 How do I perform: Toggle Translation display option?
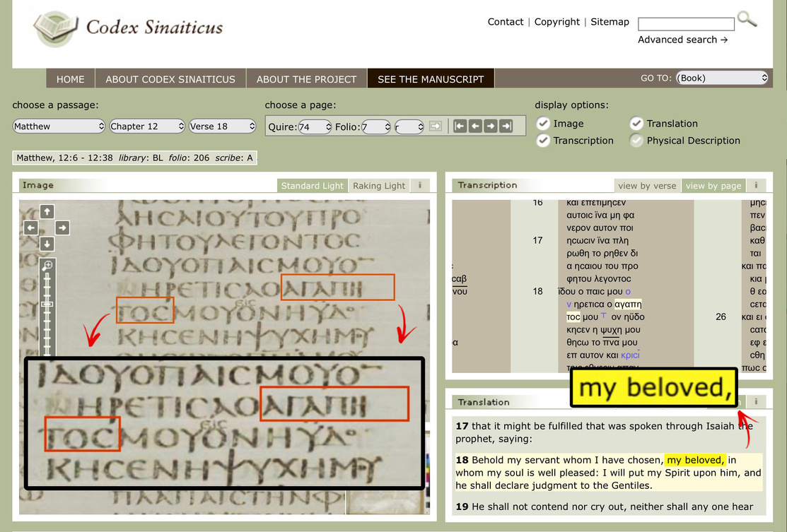(x=636, y=124)
